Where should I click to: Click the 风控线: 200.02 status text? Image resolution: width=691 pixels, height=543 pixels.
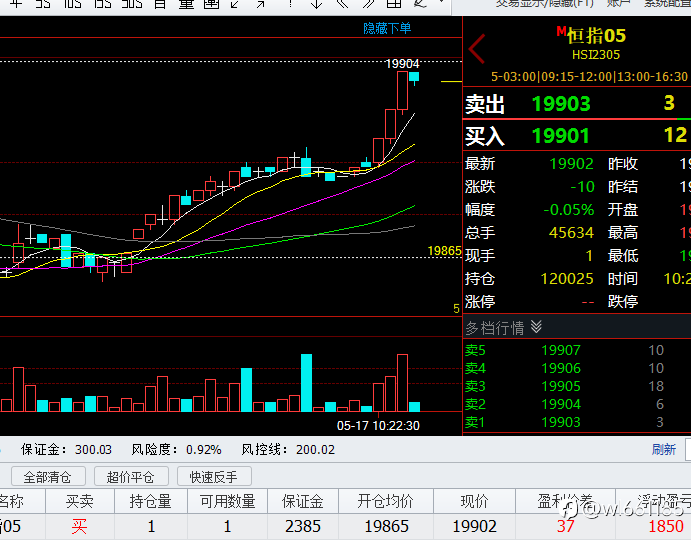tap(288, 450)
